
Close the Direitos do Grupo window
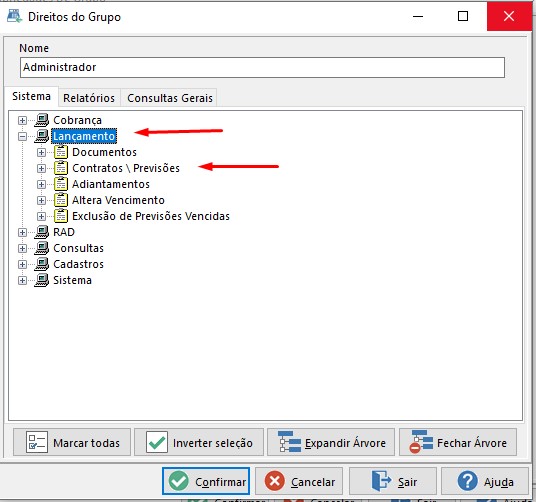pos(509,16)
